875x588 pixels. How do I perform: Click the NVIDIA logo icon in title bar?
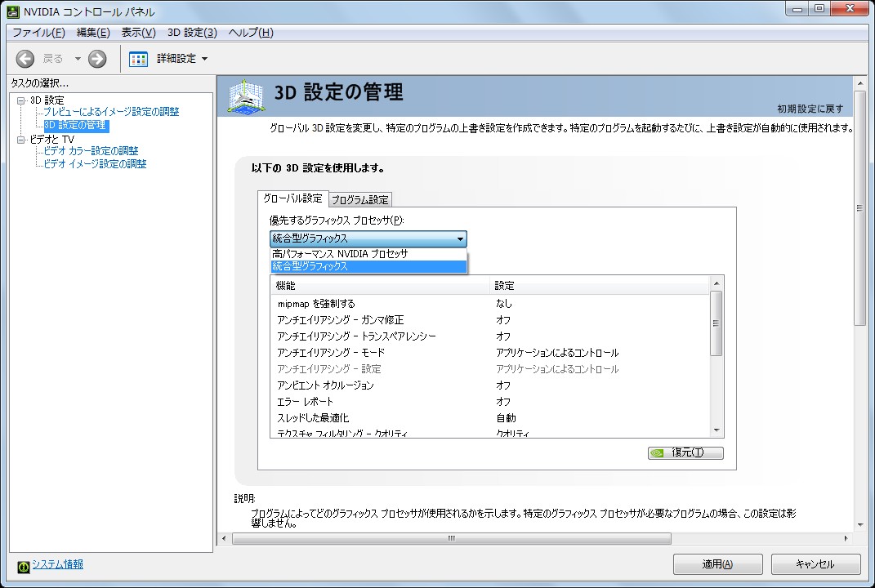coord(13,11)
